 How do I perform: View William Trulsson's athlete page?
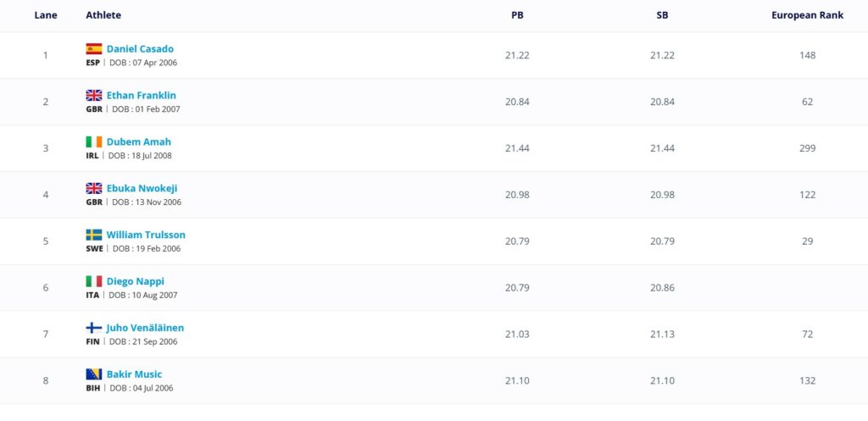146,235
